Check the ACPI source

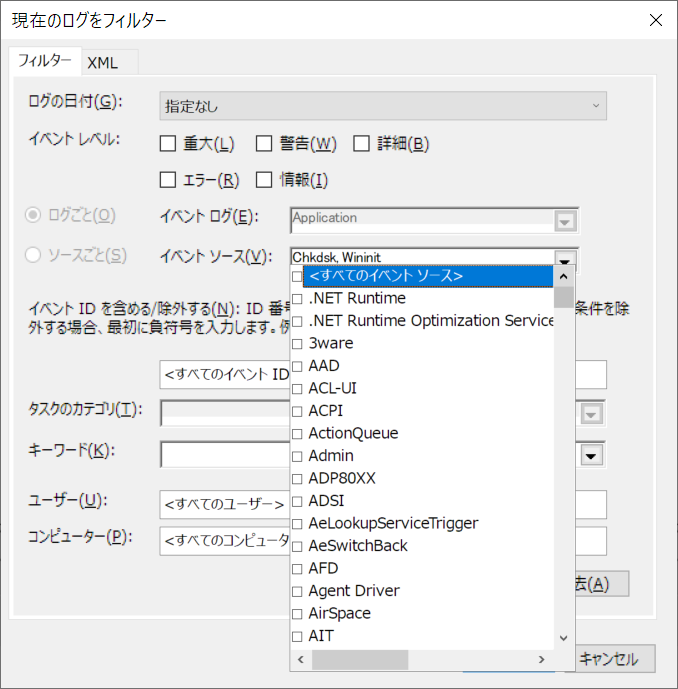point(297,411)
